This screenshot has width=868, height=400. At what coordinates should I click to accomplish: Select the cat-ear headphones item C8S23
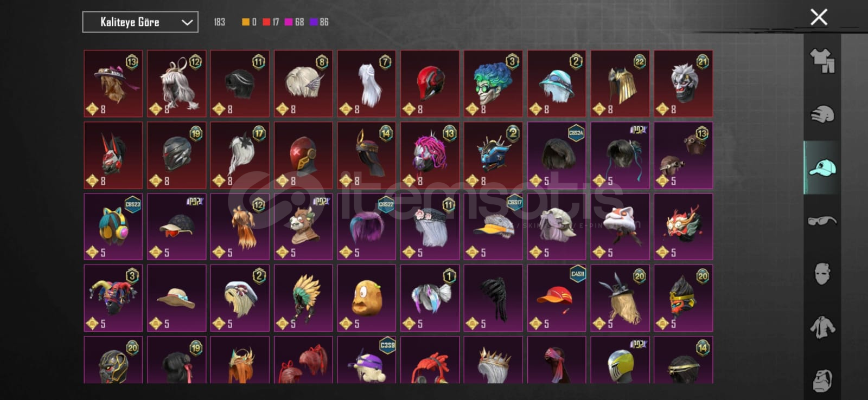coord(113,227)
